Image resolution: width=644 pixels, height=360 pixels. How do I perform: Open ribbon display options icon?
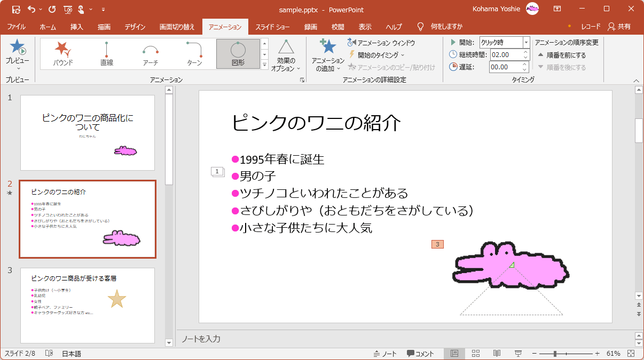(557, 9)
